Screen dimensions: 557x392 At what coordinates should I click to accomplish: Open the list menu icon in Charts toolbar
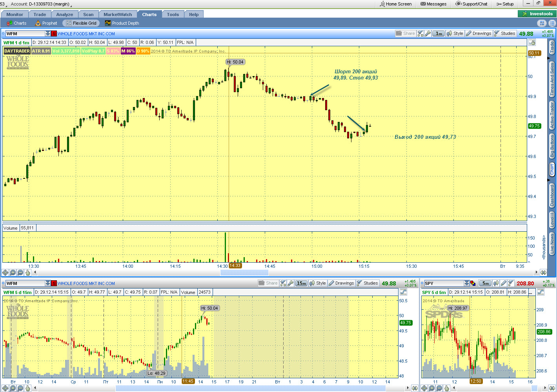tap(552, 23)
